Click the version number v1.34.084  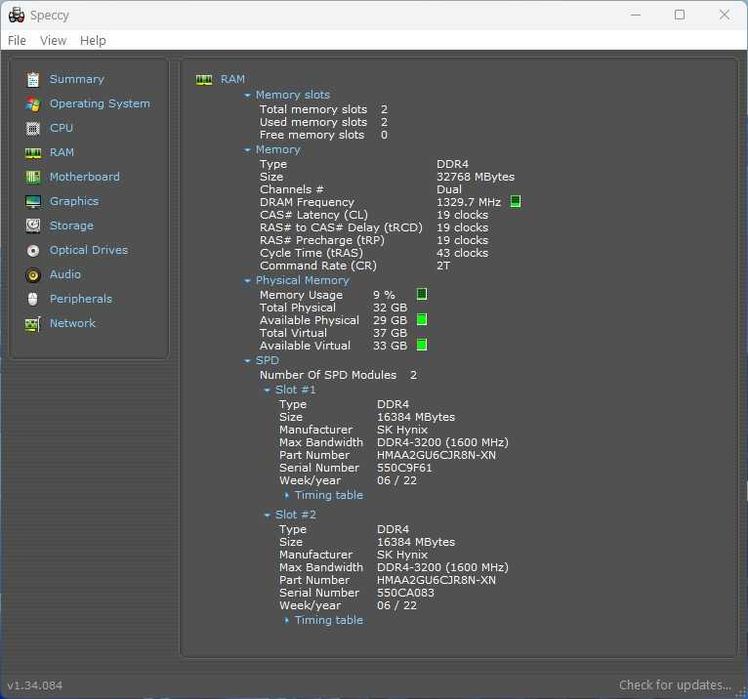click(x=35, y=686)
